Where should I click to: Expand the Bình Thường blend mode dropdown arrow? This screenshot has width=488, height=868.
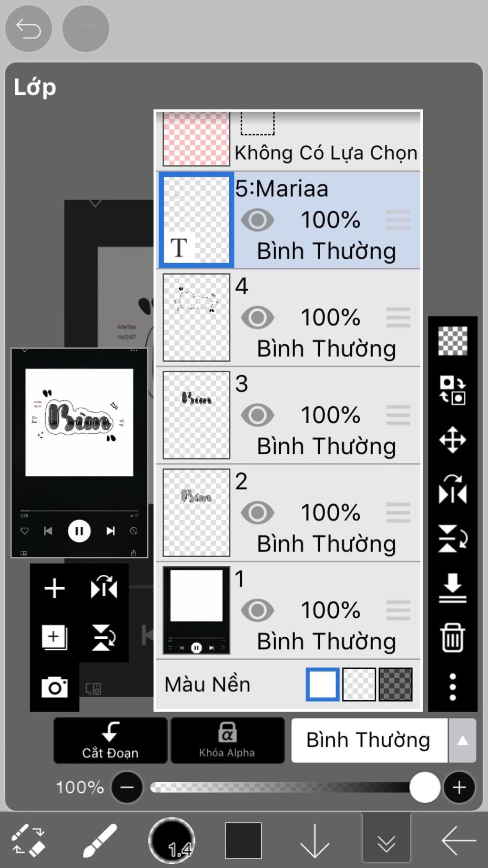point(462,740)
